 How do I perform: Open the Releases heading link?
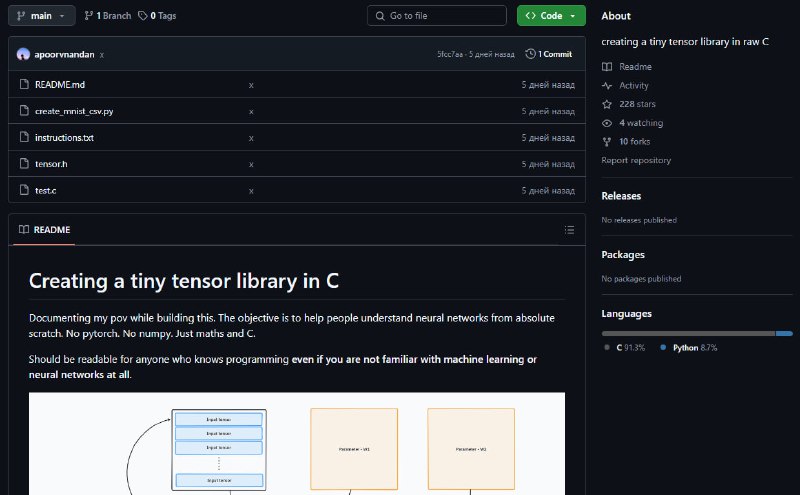[621, 196]
